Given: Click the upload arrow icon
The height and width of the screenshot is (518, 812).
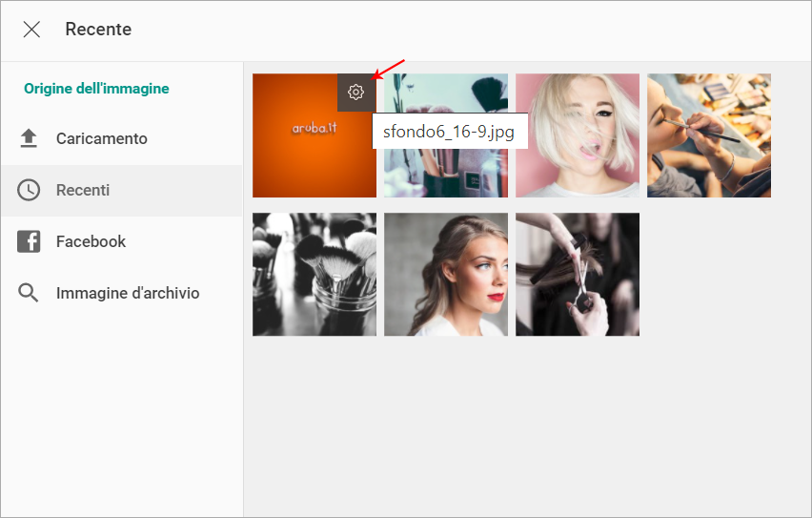Looking at the screenshot, I should coord(29,138).
